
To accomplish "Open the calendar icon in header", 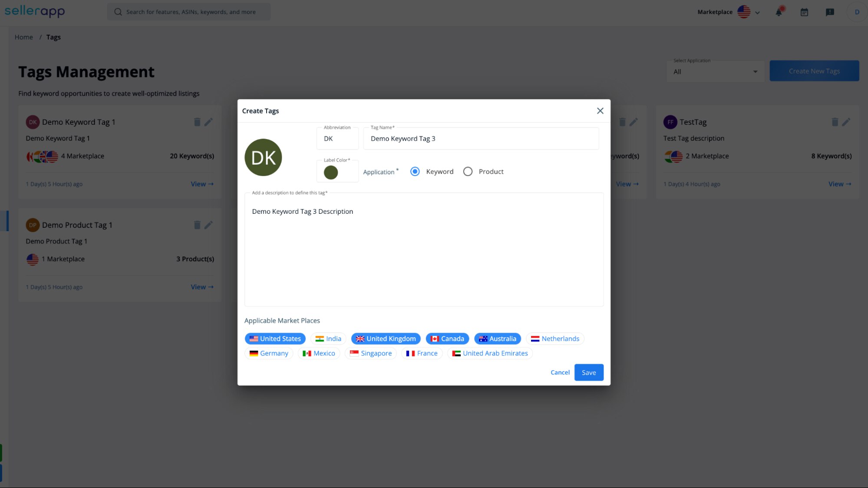I will pyautogui.click(x=804, y=12).
